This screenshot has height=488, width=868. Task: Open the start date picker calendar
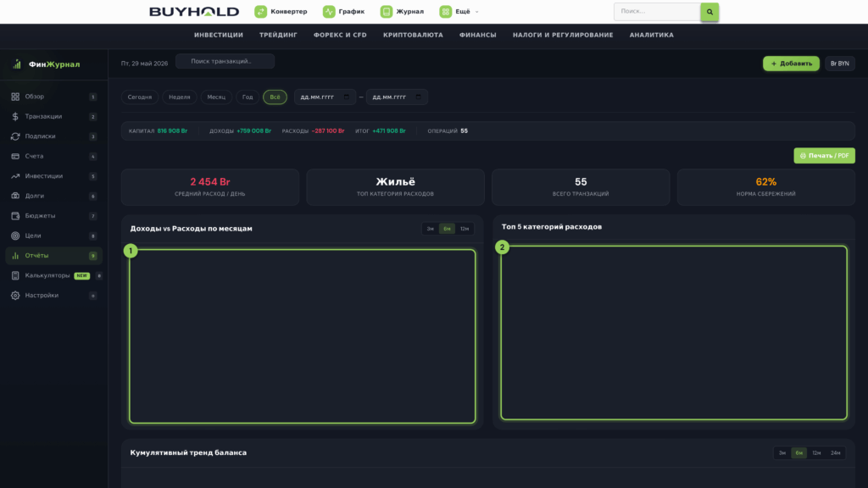coord(347,97)
